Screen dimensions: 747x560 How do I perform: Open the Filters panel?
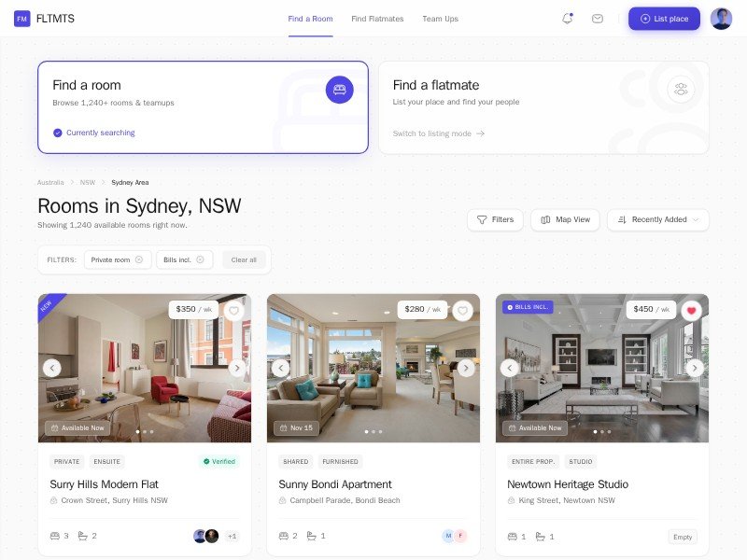[x=495, y=219]
